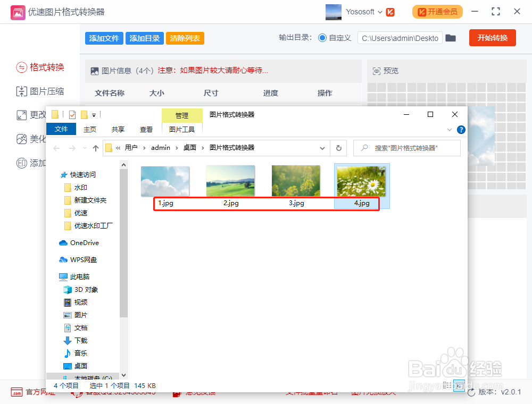Select the 格式转换 sidebar tool
The image size is (532, 404).
tap(40, 68)
